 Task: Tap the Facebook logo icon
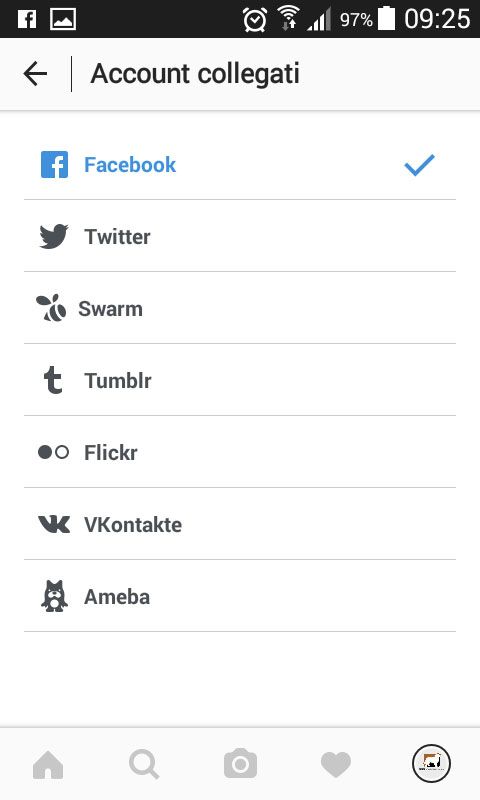coord(54,164)
